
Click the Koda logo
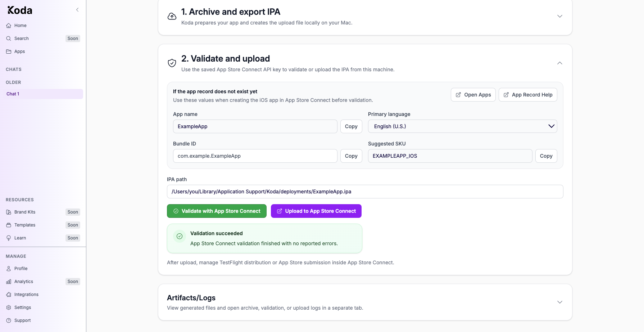point(20,10)
